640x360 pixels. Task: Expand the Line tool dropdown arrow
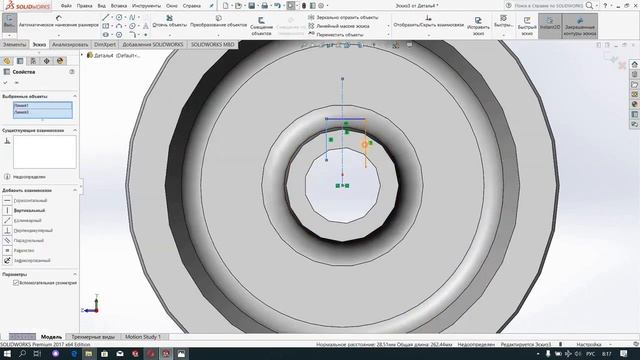(112, 18)
